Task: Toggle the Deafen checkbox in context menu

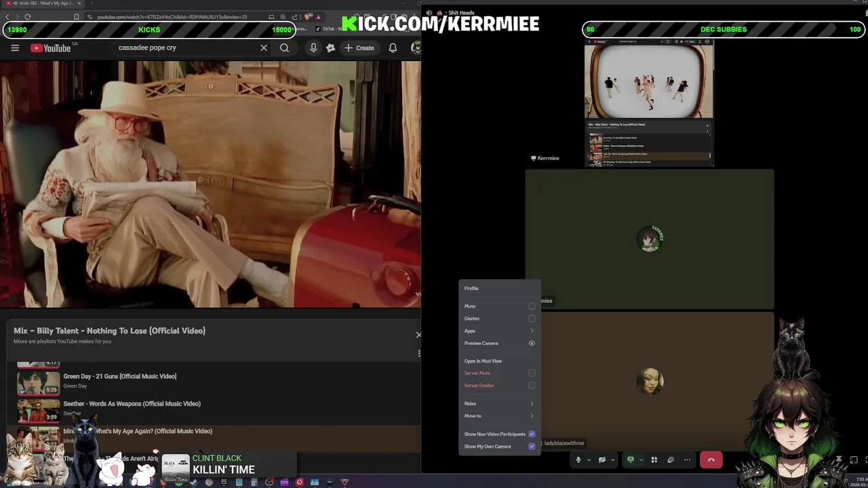Action: pyautogui.click(x=532, y=319)
